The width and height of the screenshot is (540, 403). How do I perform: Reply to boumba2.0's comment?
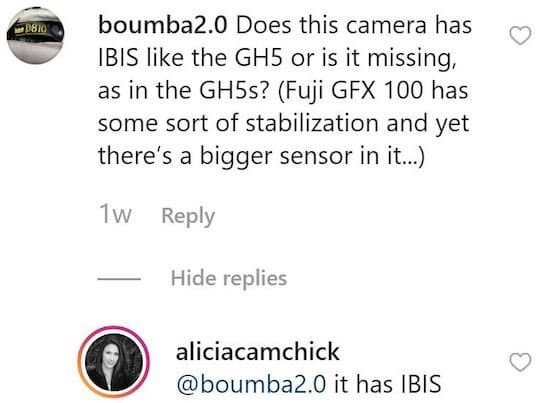pyautogui.click(x=188, y=216)
